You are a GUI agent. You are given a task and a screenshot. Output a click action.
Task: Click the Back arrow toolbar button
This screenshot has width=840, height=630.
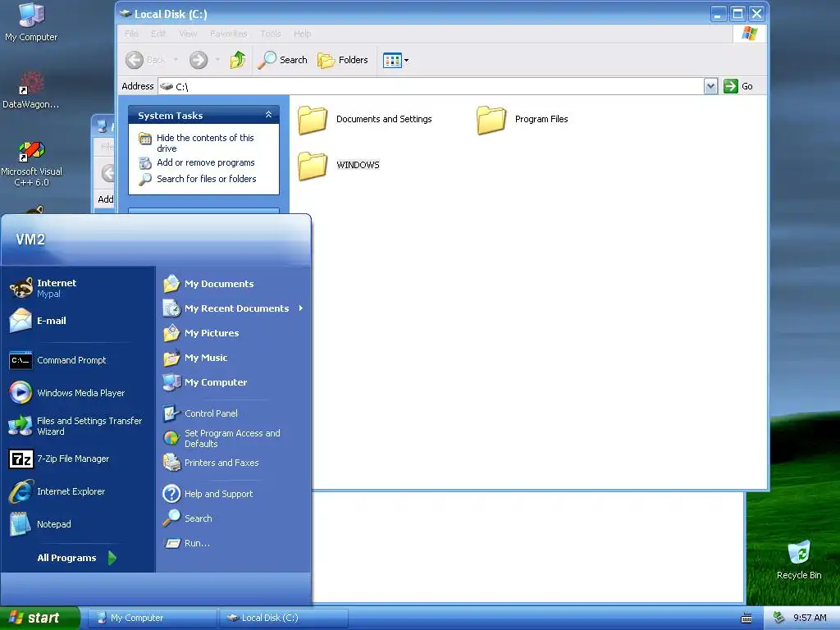click(146, 59)
